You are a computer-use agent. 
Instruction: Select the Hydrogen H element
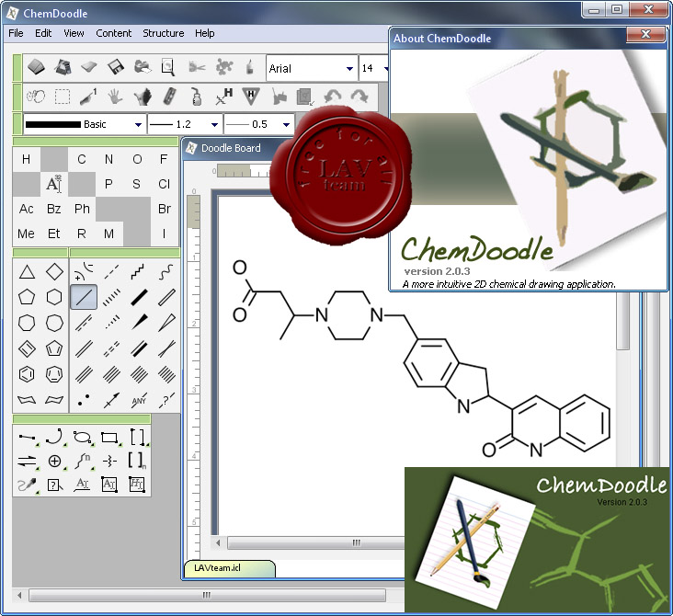(x=26, y=159)
